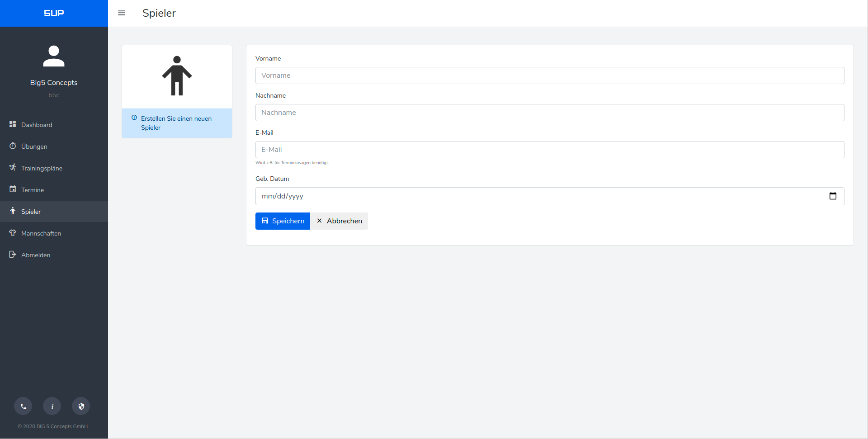
Task: Toggle the hamburger sidebar menu
Action: (121, 13)
